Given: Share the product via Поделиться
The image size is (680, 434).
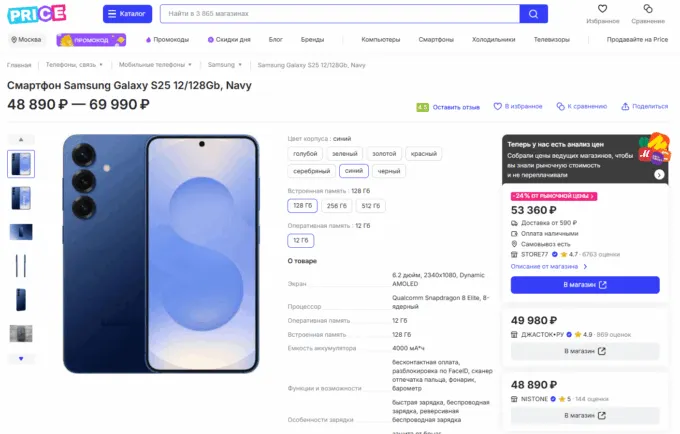Looking at the screenshot, I should 644,106.
